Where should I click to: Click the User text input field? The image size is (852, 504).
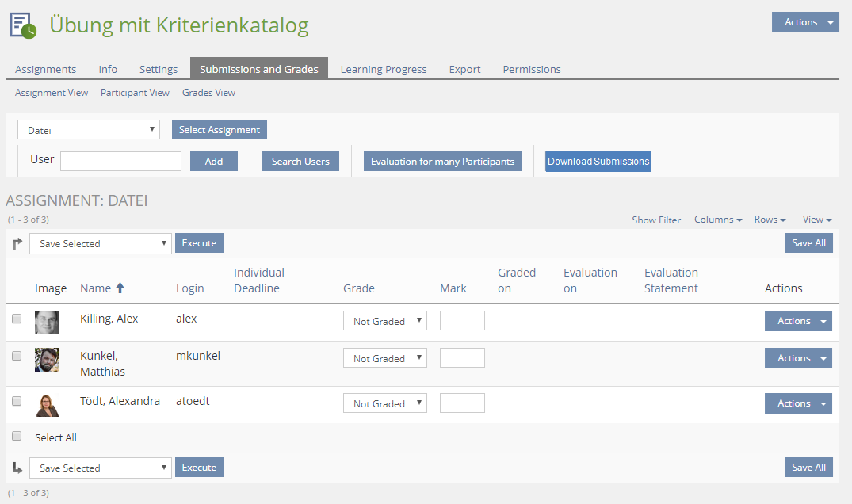click(x=120, y=162)
